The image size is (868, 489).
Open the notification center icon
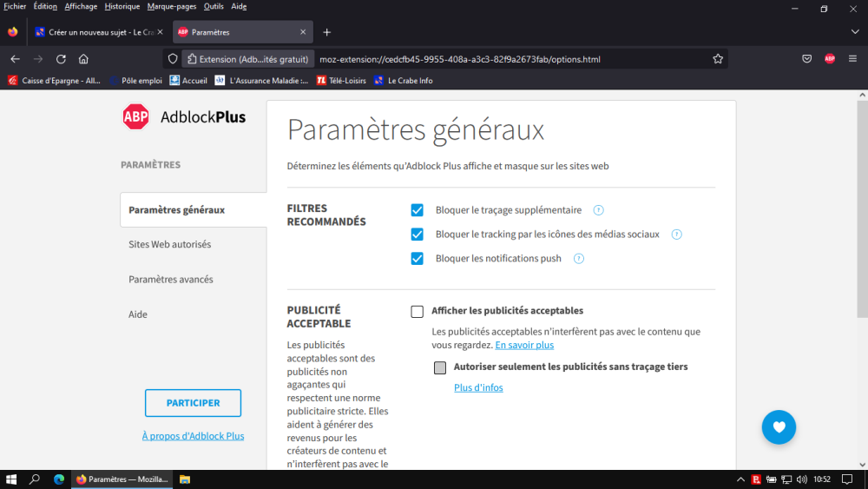[847, 479]
